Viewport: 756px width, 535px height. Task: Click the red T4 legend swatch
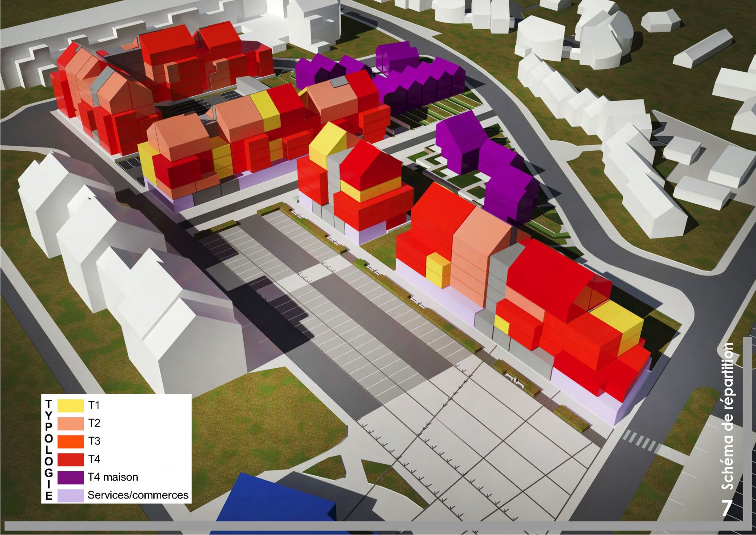click(70, 459)
